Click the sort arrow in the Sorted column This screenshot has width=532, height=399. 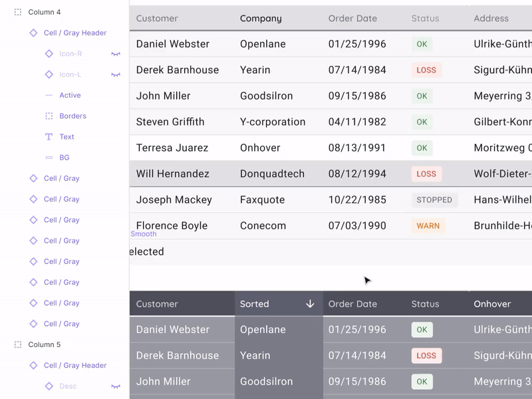point(310,304)
